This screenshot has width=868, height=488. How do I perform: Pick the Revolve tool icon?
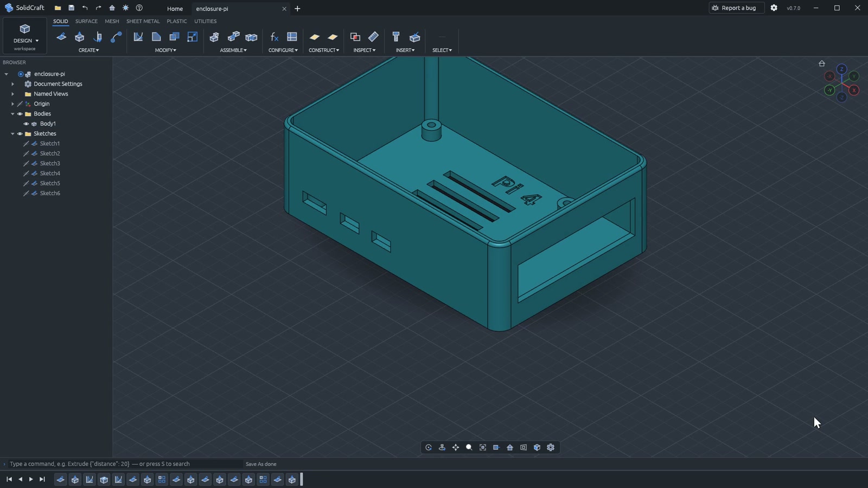click(98, 37)
